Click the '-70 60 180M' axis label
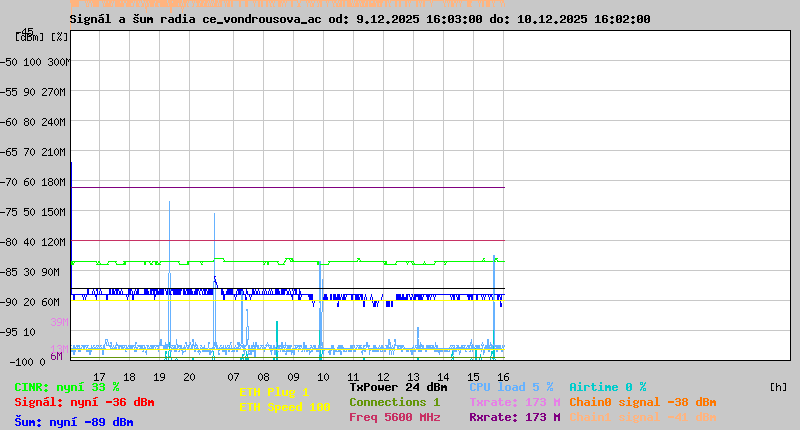 point(35,182)
